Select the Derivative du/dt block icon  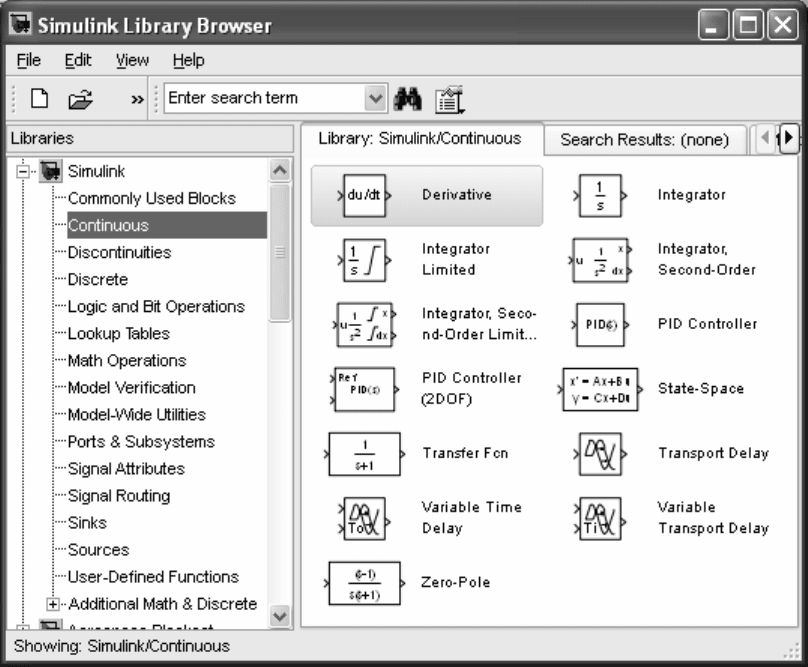364,195
